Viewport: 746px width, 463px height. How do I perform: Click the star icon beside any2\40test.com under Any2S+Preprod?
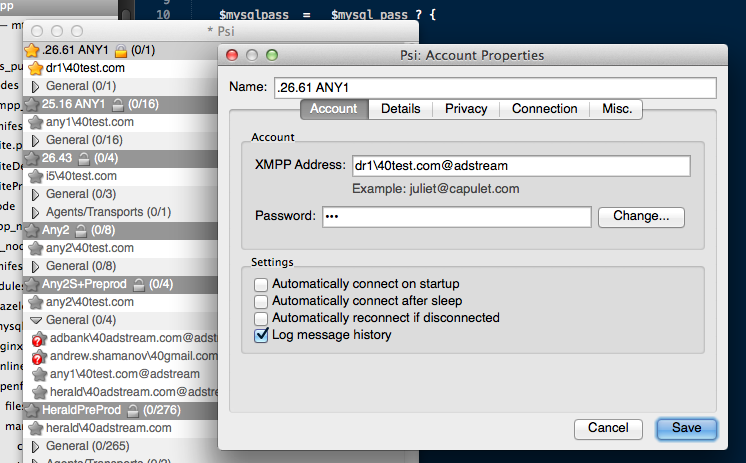point(36,302)
